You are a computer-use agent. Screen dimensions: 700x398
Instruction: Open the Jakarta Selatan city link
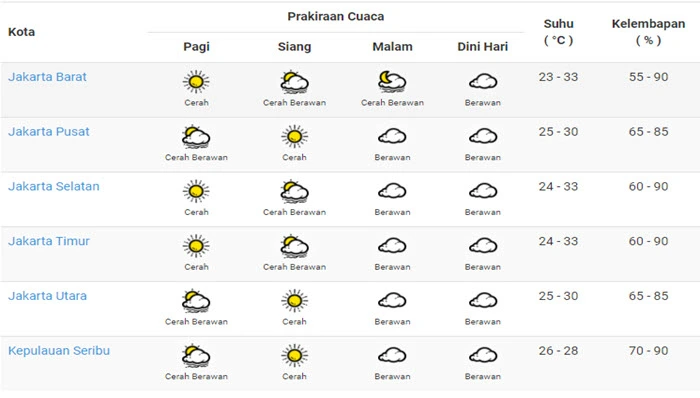click(x=54, y=187)
